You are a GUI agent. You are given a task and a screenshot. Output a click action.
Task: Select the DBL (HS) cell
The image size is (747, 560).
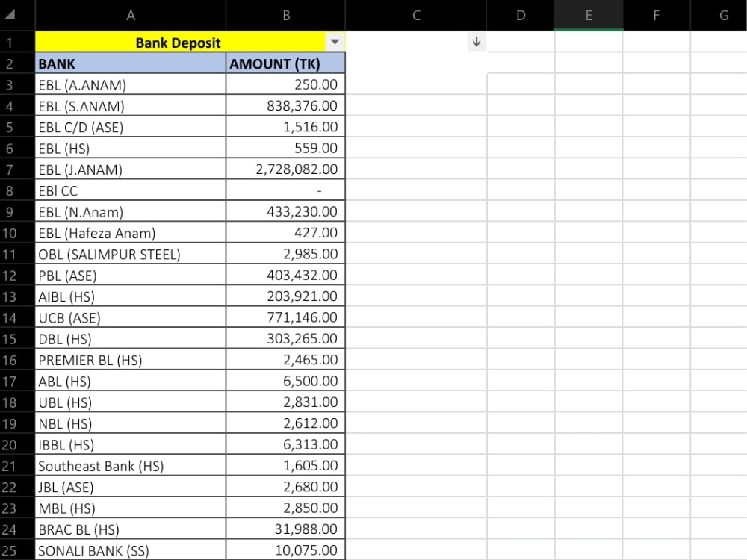(131, 338)
